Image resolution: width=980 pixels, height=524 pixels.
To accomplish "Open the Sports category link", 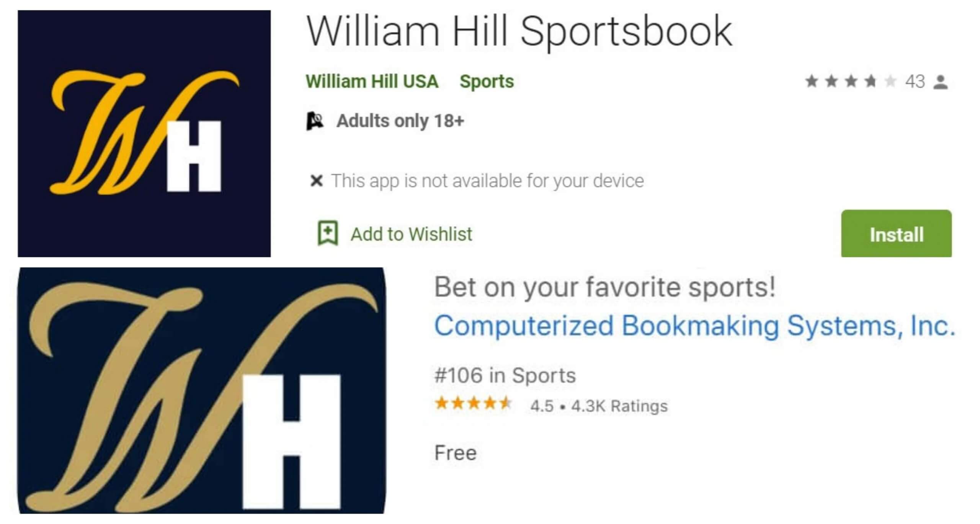I will coord(487,81).
